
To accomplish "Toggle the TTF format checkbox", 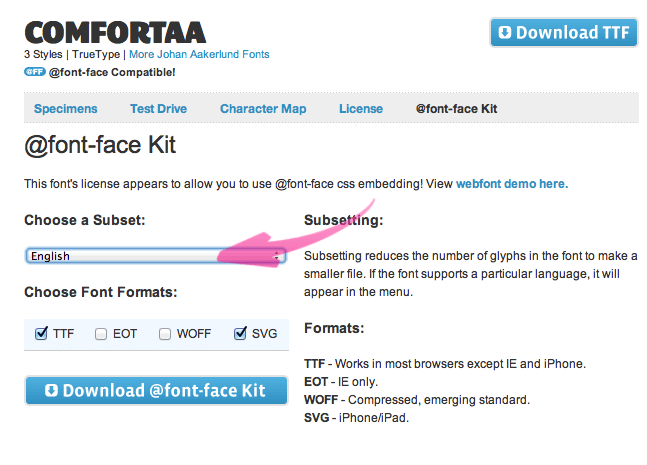I will 41,333.
